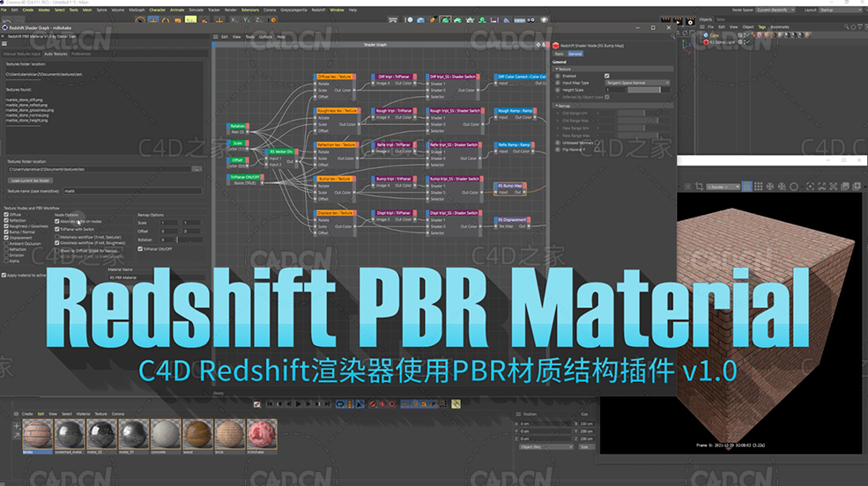Click the Preferences tab in PBR panel
The image size is (868, 486).
(x=81, y=54)
